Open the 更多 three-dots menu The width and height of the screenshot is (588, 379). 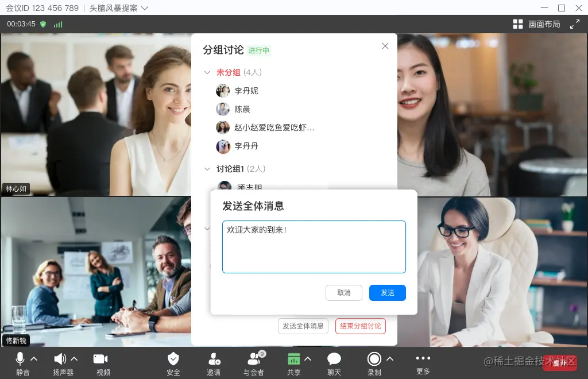423,358
